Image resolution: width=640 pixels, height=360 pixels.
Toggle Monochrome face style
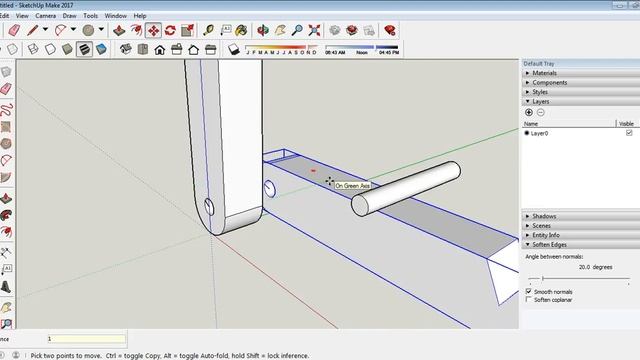click(101, 49)
